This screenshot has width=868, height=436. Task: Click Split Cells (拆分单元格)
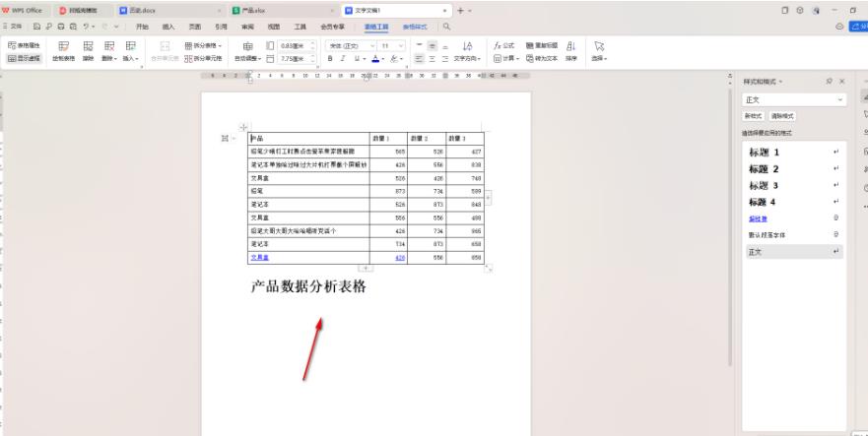(x=203, y=58)
